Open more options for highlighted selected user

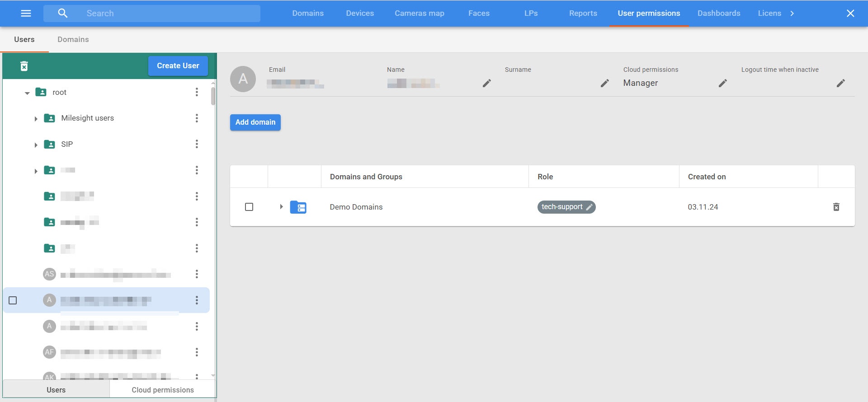coord(197,300)
